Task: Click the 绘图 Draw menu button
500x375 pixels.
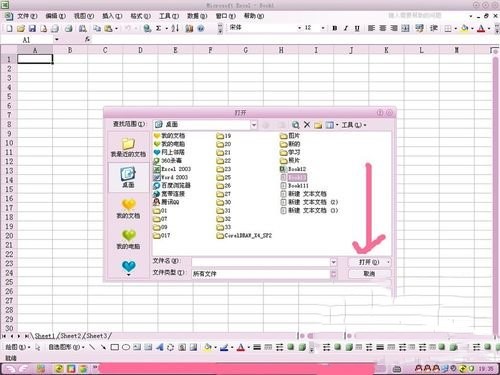Action: pyautogui.click(x=18, y=347)
